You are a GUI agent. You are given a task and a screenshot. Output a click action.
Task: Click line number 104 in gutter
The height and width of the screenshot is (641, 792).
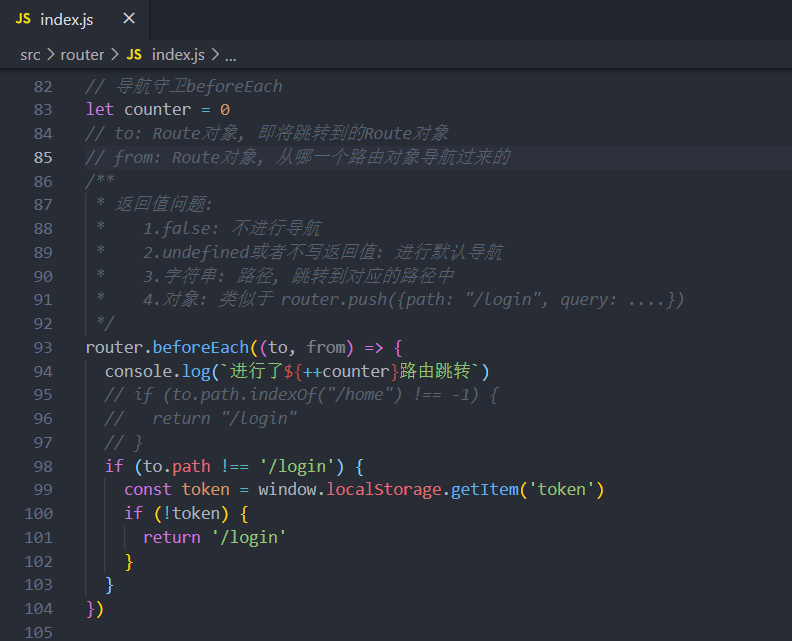[38, 609]
